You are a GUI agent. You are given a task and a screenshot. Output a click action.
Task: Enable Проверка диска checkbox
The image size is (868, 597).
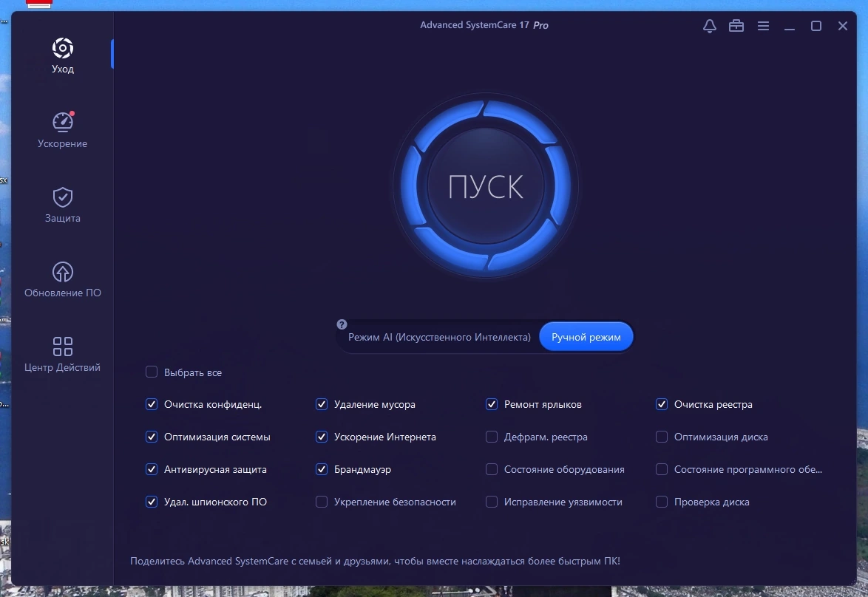pos(662,502)
